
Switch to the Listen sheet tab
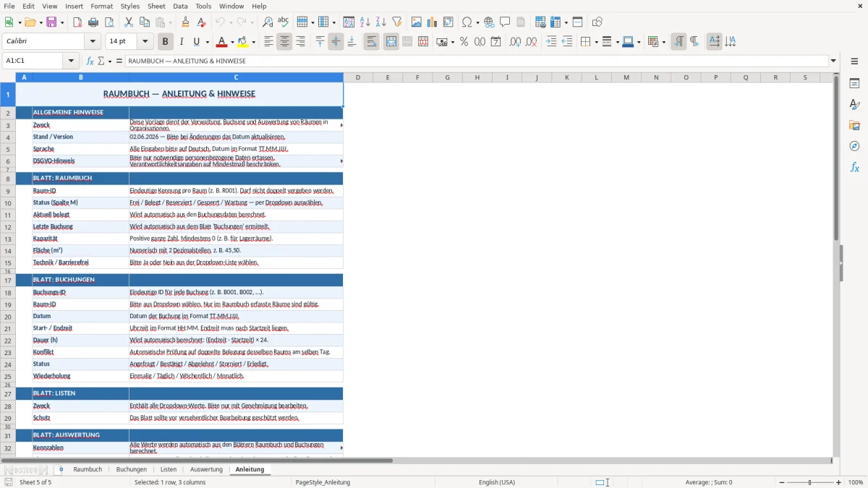(x=169, y=469)
